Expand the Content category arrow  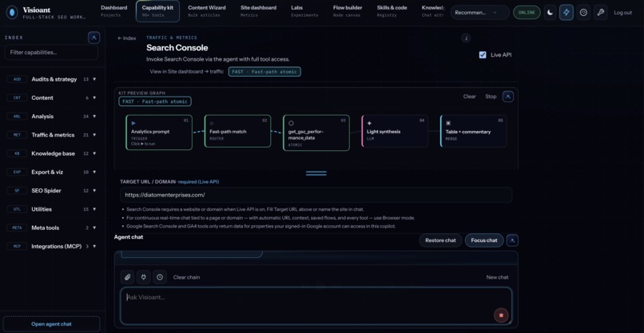pyautogui.click(x=94, y=97)
